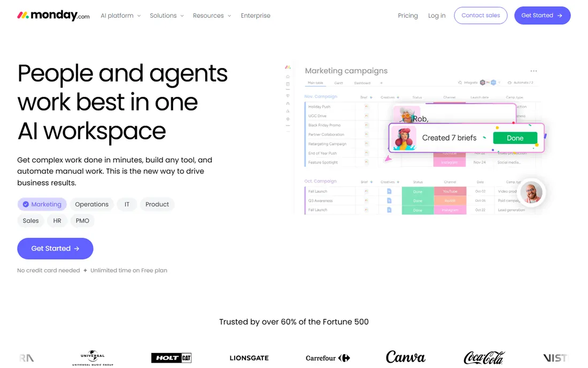Click the small monday logo atop mockup sidebar
The height and width of the screenshot is (368, 588).
tap(288, 67)
